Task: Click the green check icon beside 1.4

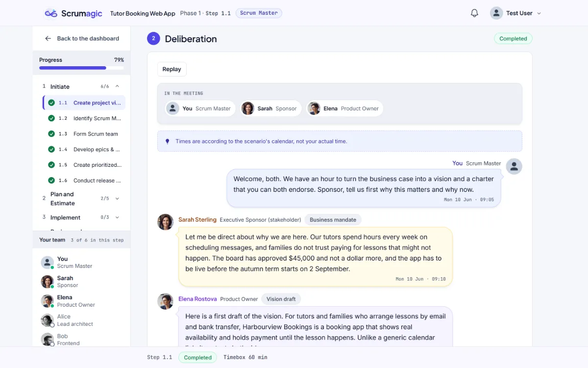Action: (x=51, y=149)
